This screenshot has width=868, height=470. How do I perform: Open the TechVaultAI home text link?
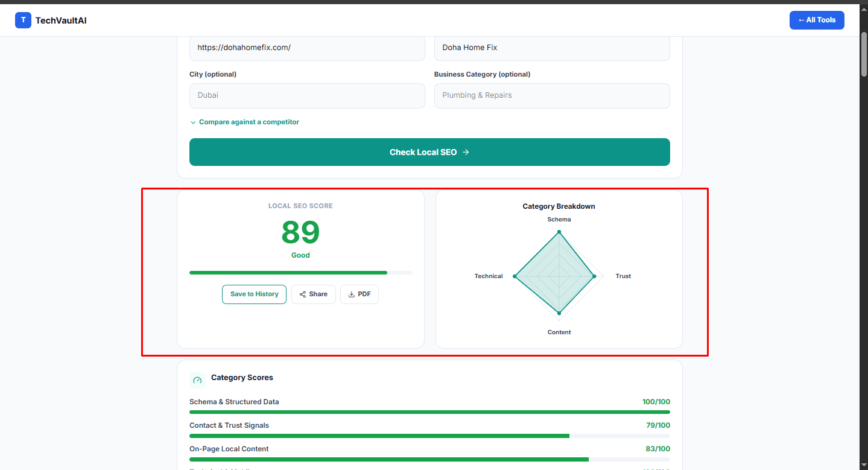pos(61,21)
